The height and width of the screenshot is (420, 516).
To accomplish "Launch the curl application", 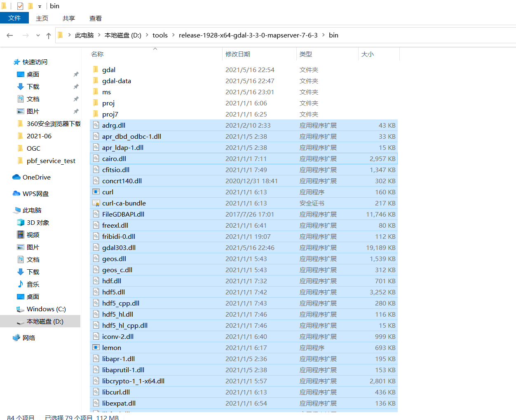I will coord(108,192).
